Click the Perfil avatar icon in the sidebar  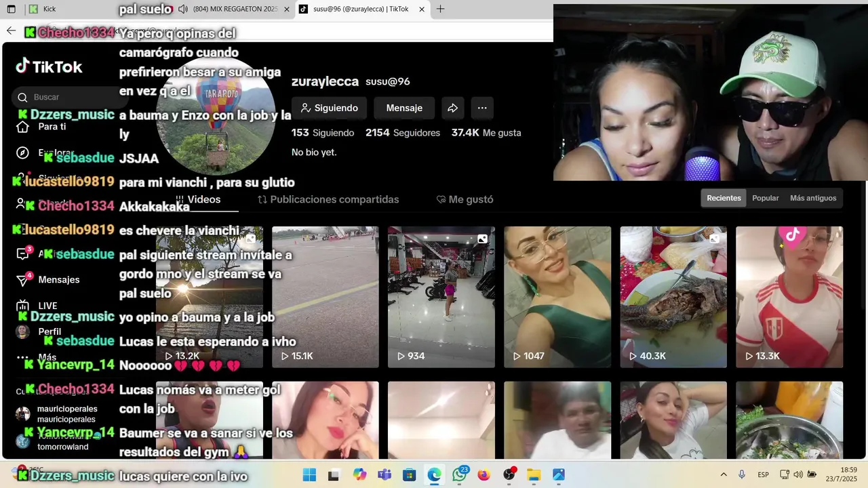point(22,331)
